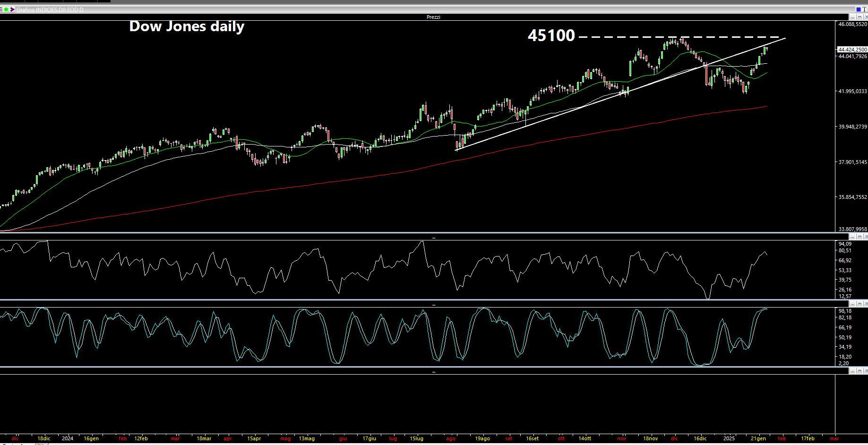Click the 17giu date on time axis
The image size is (868, 445).
pyautogui.click(x=369, y=438)
